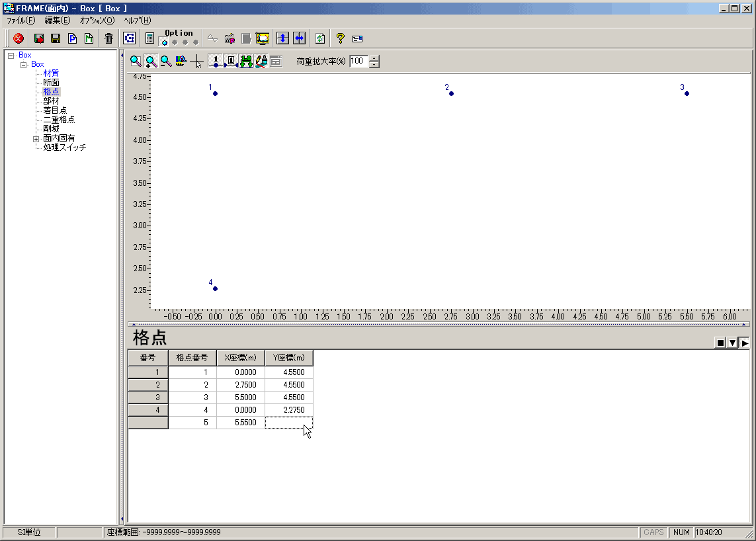Image resolution: width=756 pixels, height=541 pixels.
Task: Click the empty Y coordinate cell of row 5
Action: 289,423
